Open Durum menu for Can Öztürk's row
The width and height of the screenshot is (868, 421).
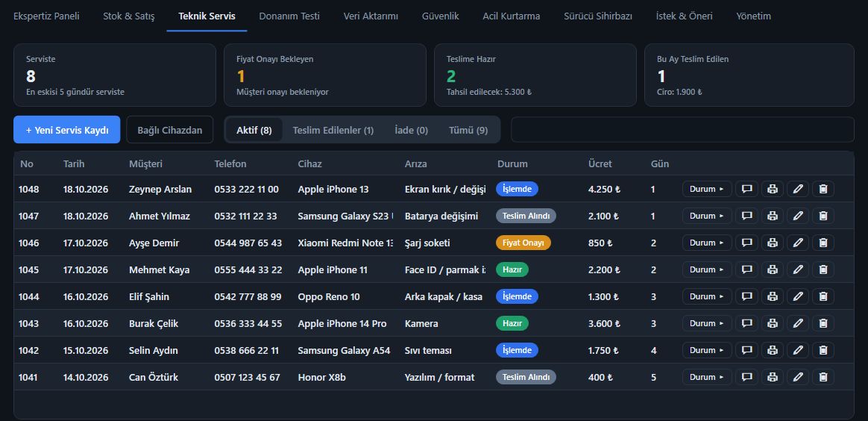point(707,377)
